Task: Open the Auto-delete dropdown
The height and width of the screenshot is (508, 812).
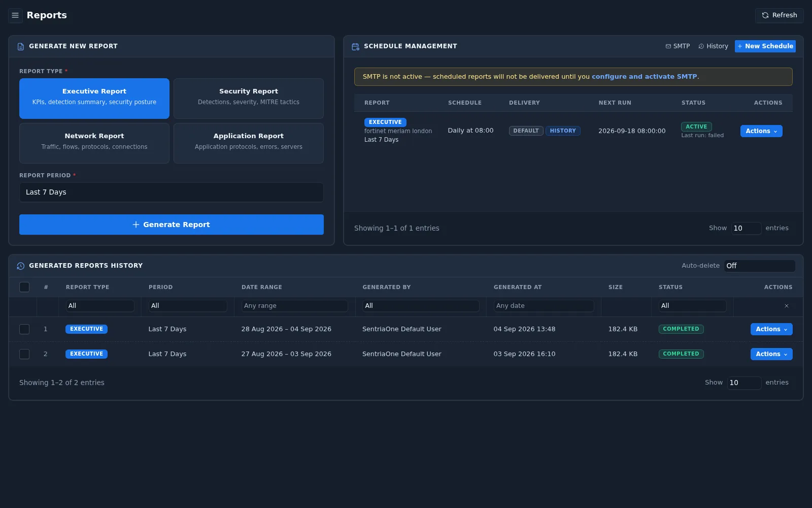Action: point(759,266)
